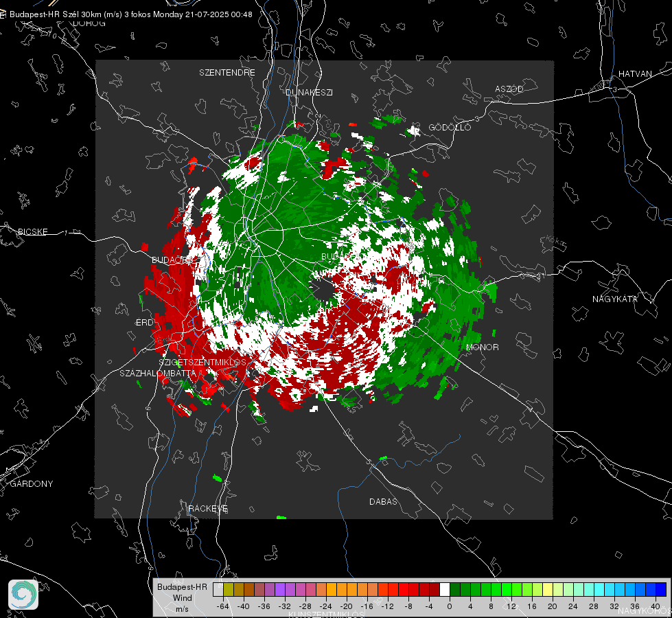Pick the deep blue swatch at legend's right end
The height and width of the screenshot is (618, 672).
pos(661,589)
